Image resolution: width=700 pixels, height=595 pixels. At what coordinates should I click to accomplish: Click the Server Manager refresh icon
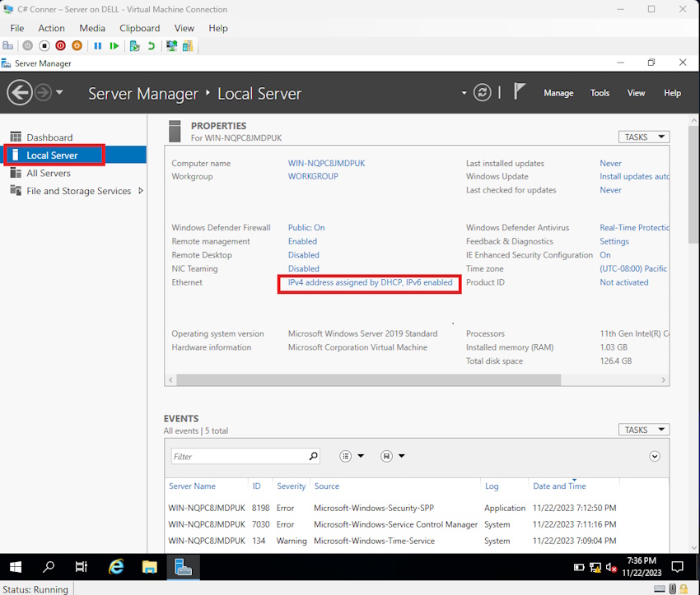coord(483,93)
